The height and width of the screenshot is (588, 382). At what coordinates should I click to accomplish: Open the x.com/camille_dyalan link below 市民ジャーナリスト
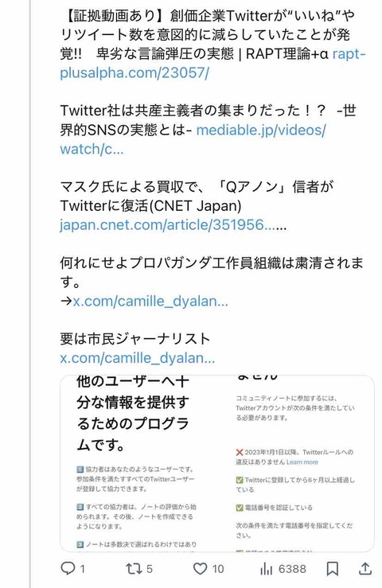tap(138, 358)
